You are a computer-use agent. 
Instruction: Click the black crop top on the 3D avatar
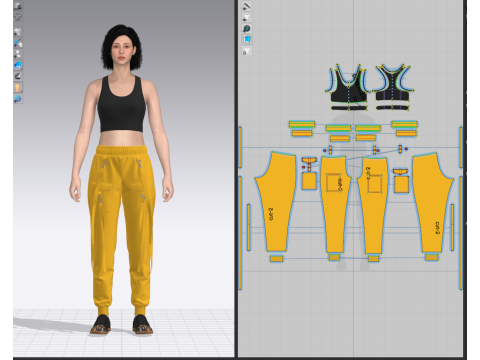click(122, 108)
